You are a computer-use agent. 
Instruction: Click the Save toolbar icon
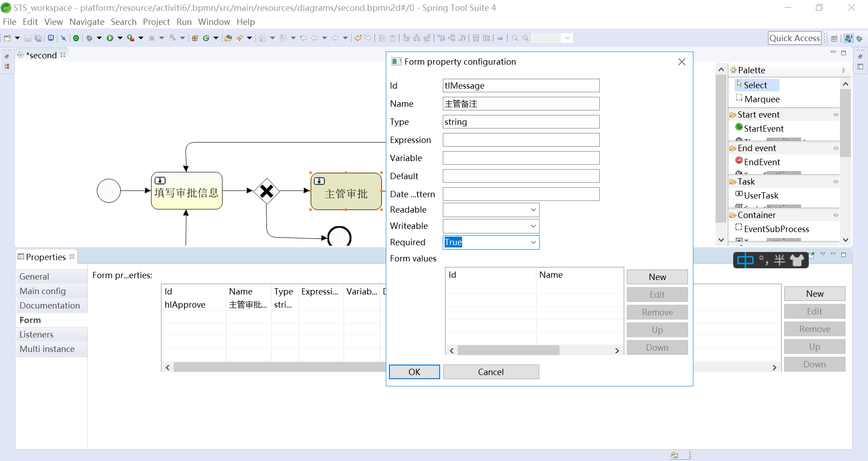28,38
